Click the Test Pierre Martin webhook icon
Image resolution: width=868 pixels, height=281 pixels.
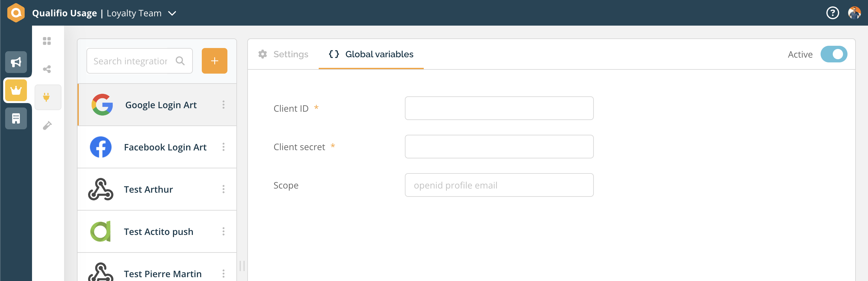pyautogui.click(x=101, y=272)
